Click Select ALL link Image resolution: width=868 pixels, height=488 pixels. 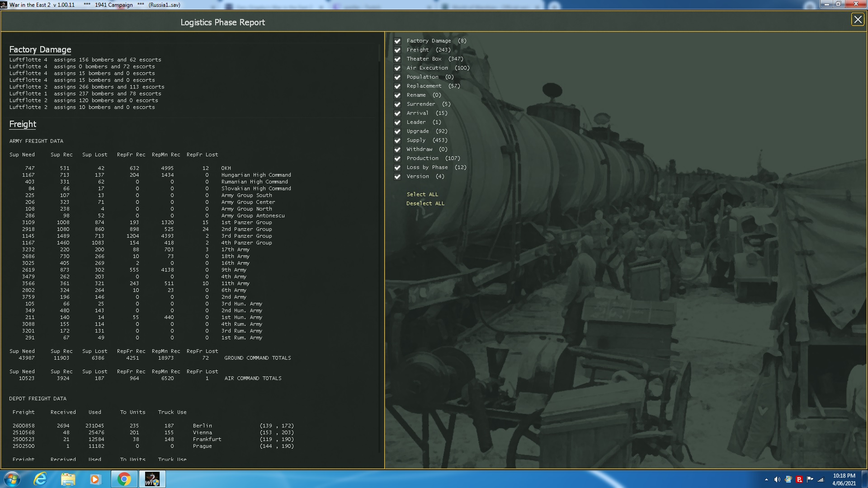(x=422, y=194)
